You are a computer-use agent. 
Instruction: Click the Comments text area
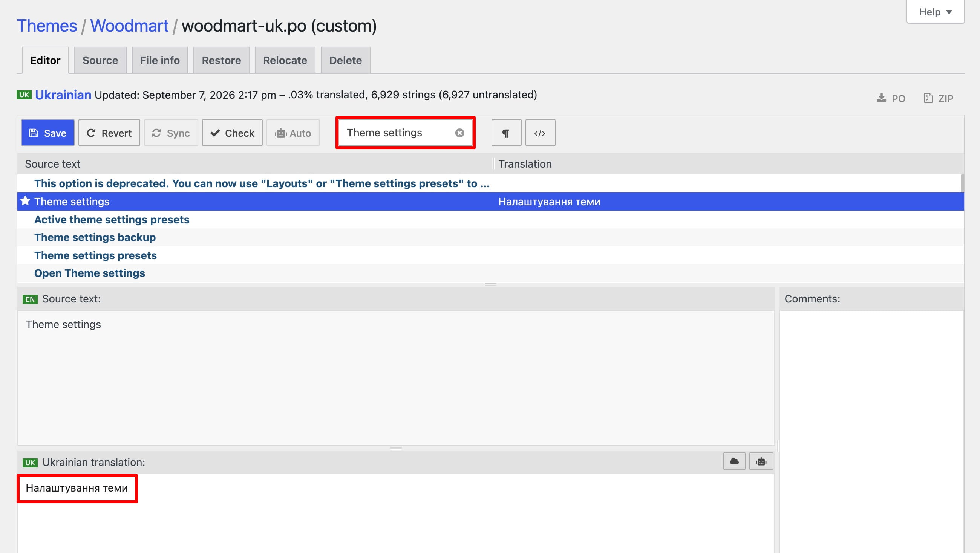tap(871, 432)
